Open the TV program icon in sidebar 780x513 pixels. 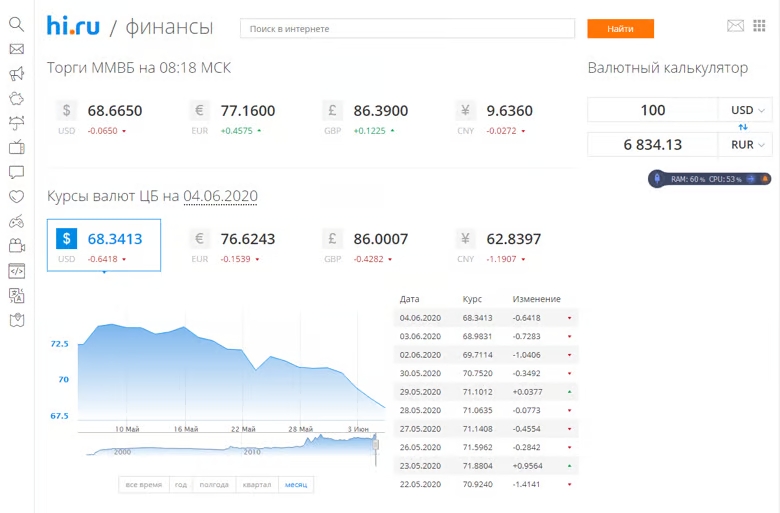coord(16,147)
